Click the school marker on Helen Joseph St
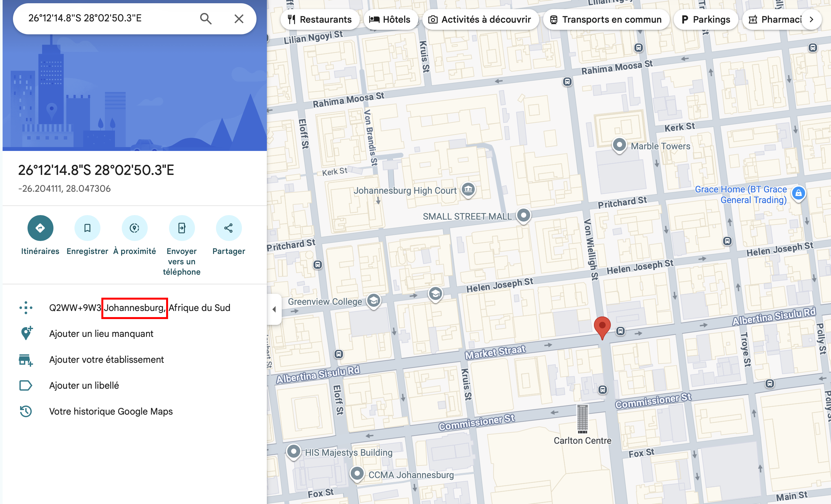Viewport: 831px width, 504px height. [435, 294]
